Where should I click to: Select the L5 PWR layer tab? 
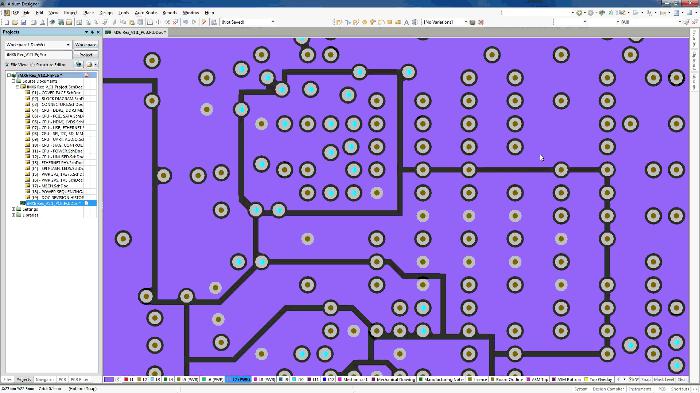[188, 380]
